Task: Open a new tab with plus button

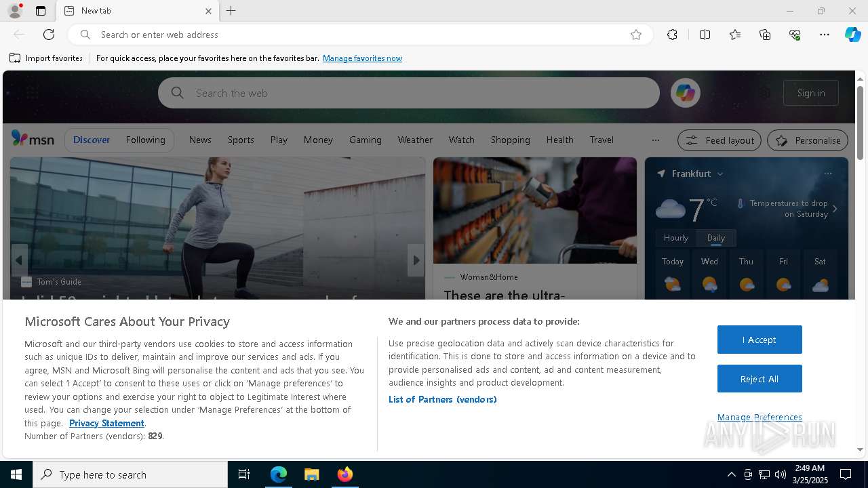Action: tap(231, 11)
